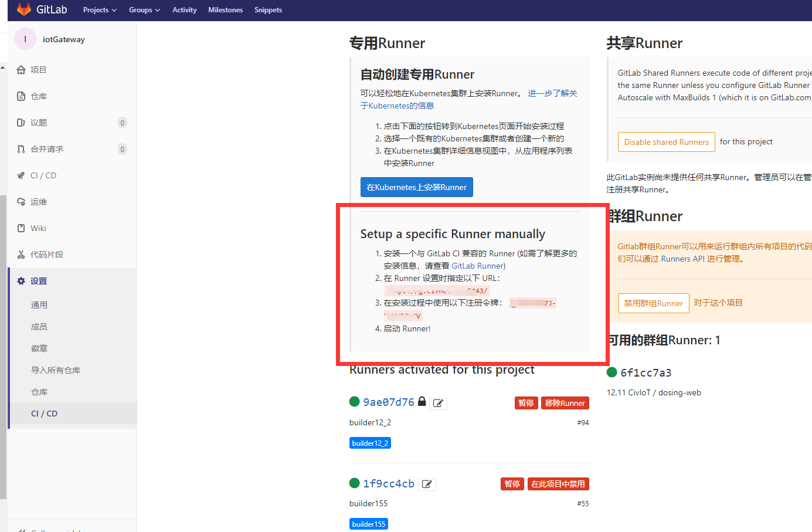812x532 pixels.
Task: Click the sidebar vertical scrollbar thumb
Action: point(3,347)
